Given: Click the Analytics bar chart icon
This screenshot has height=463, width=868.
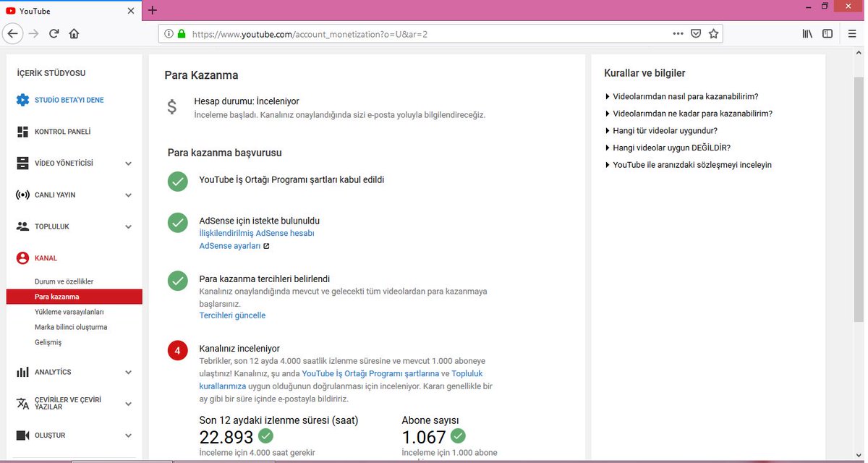Looking at the screenshot, I should pos(22,372).
